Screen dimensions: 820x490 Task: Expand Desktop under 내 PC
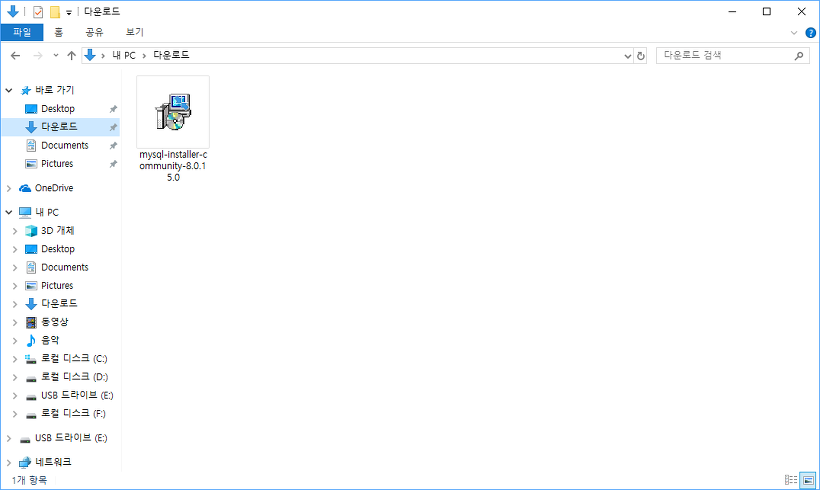[15, 249]
